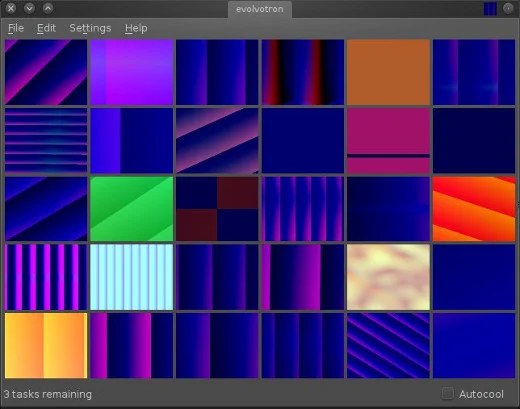Screen dimensions: 520x409
Task: Open the Settings menu
Action: point(90,28)
